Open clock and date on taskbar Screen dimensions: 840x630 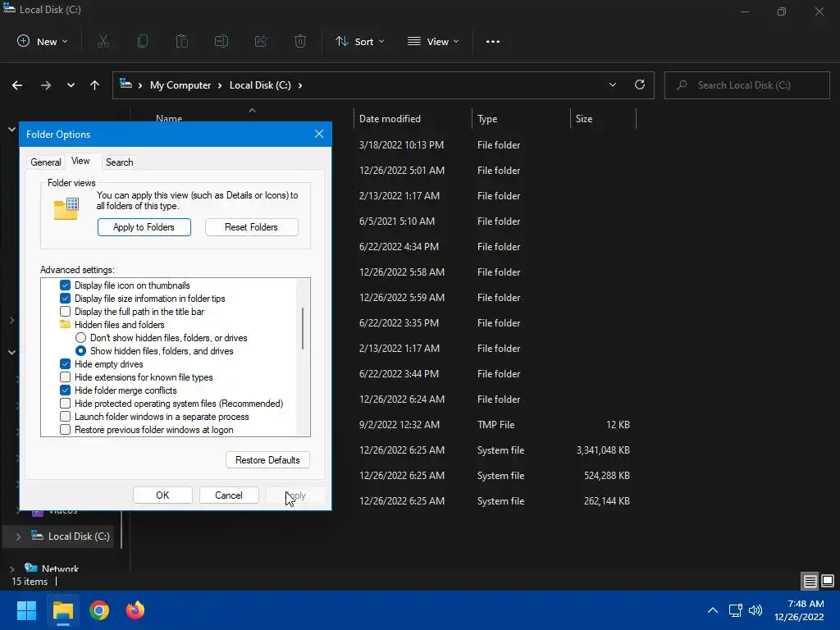799,610
